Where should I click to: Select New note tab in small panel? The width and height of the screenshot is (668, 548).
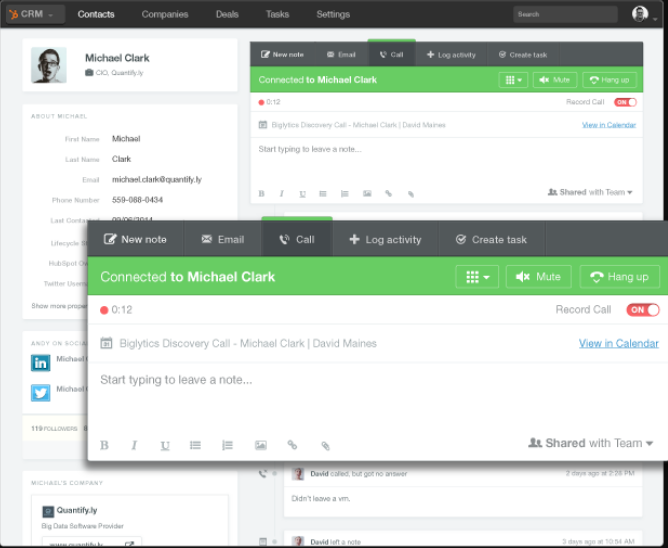(282, 55)
